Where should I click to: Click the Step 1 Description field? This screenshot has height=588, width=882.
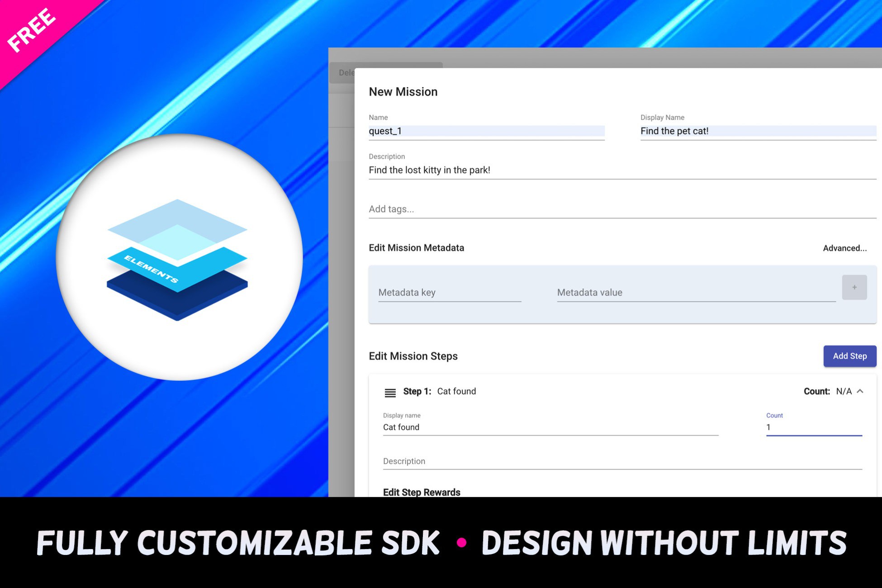coord(622,461)
